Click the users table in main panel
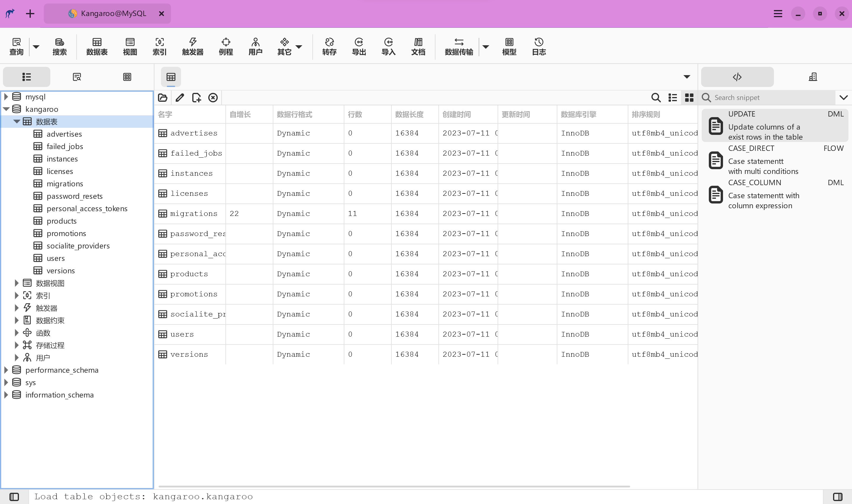 coord(182,334)
